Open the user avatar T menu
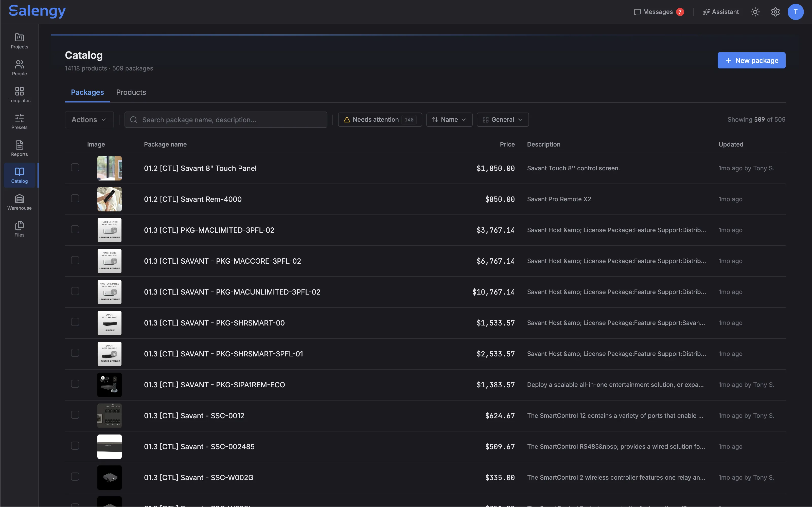812x507 pixels. pos(795,12)
